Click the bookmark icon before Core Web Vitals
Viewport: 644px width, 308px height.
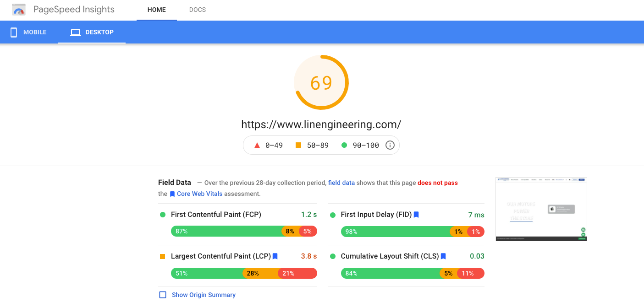[x=172, y=194]
